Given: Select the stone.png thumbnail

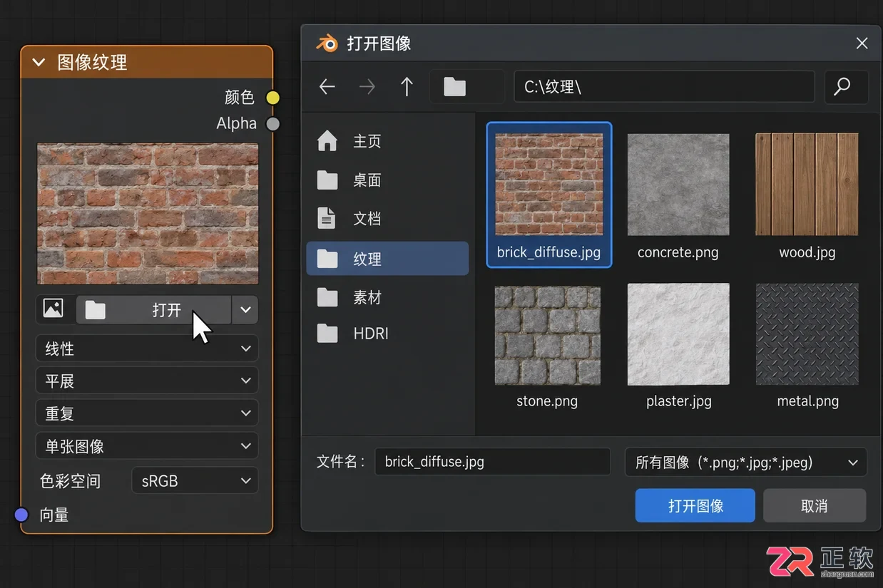Looking at the screenshot, I should 547,335.
